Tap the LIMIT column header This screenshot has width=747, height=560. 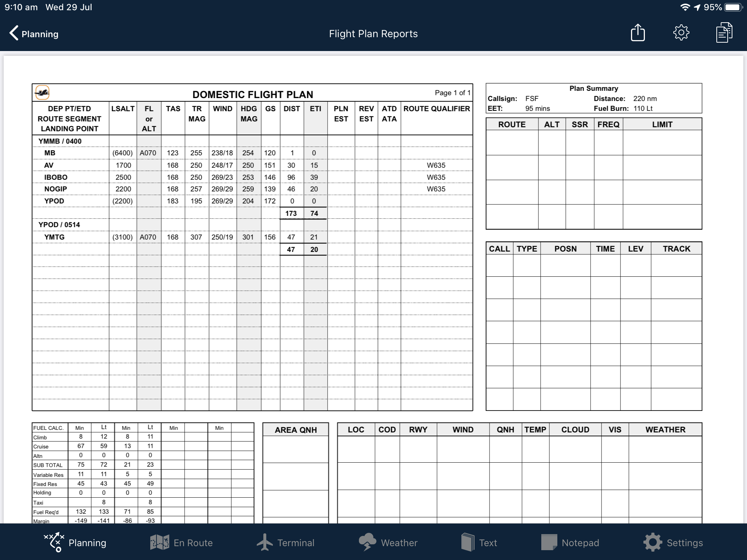click(x=662, y=124)
